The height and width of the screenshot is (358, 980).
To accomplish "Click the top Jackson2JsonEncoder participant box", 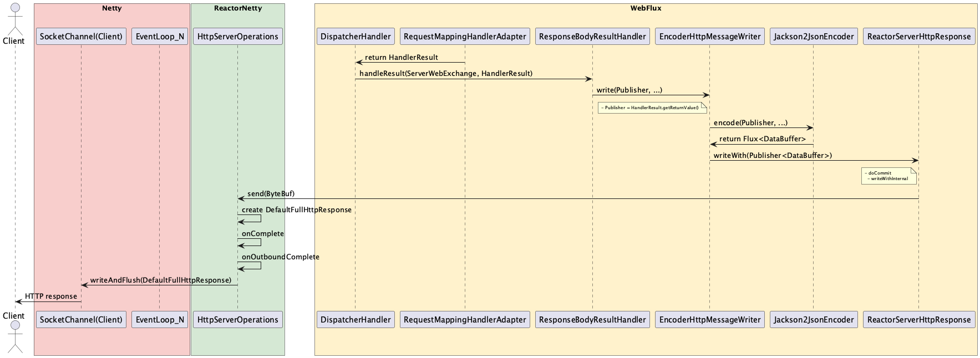I will click(814, 37).
